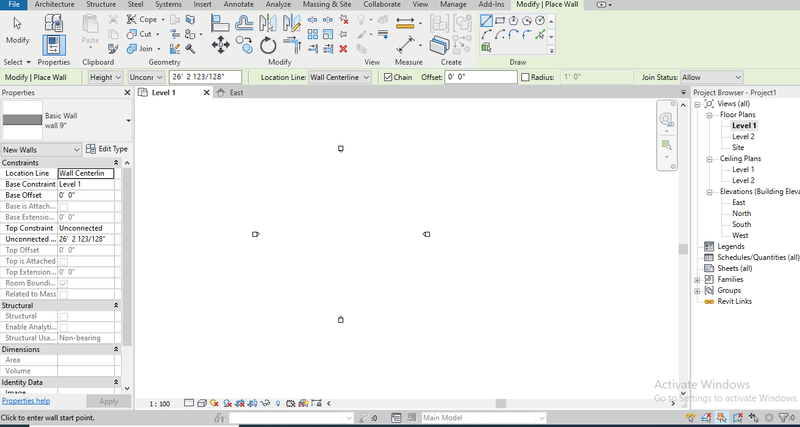This screenshot has width=800, height=427.
Task: Open the 2D navigation wheel
Action: [x=666, y=119]
